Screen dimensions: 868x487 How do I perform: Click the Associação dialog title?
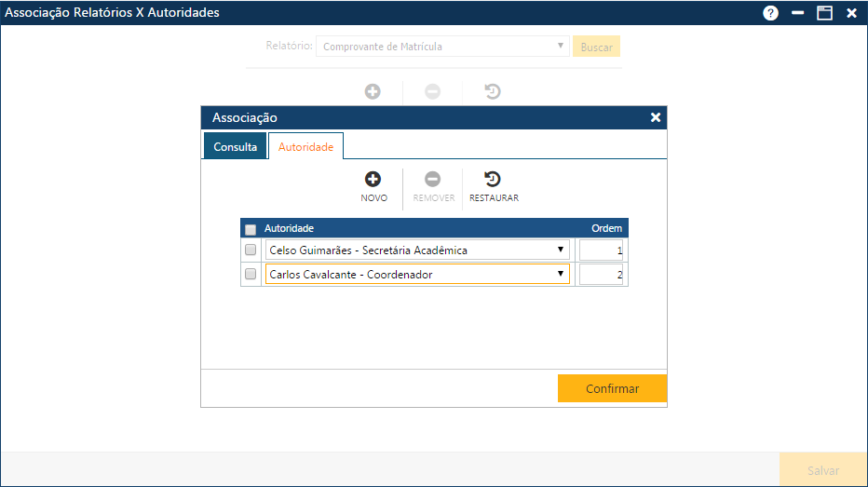point(245,117)
